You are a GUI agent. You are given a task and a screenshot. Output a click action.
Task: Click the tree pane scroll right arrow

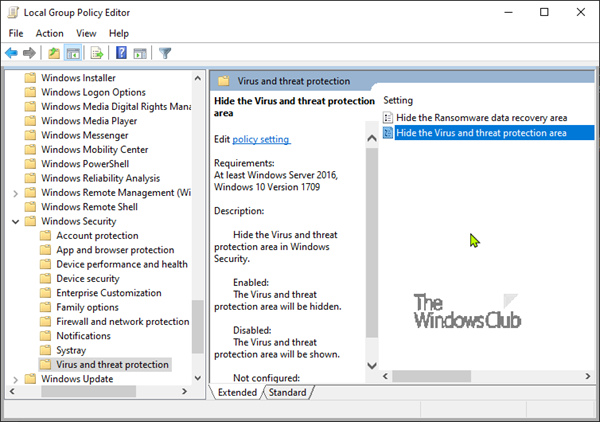(x=184, y=391)
